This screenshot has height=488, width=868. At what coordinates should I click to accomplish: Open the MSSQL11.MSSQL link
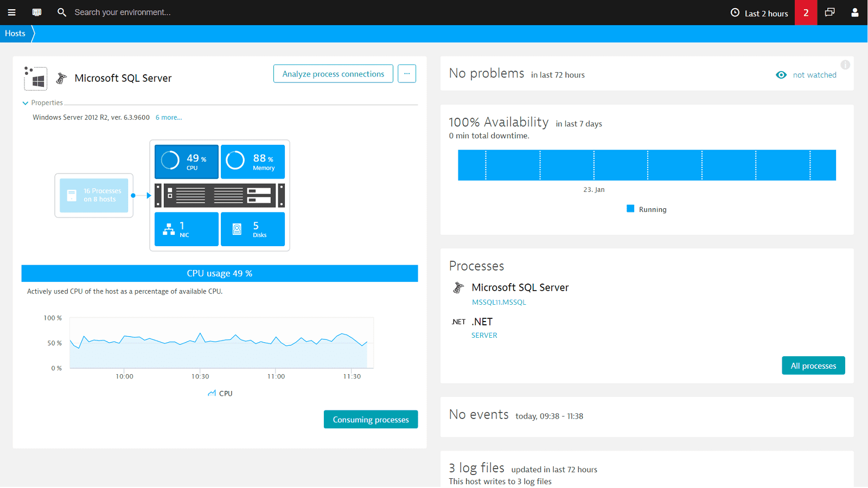tap(499, 303)
